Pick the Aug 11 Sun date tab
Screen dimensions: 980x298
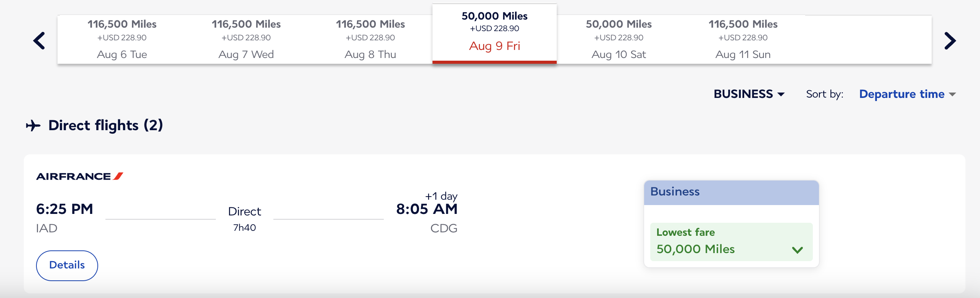click(743, 39)
